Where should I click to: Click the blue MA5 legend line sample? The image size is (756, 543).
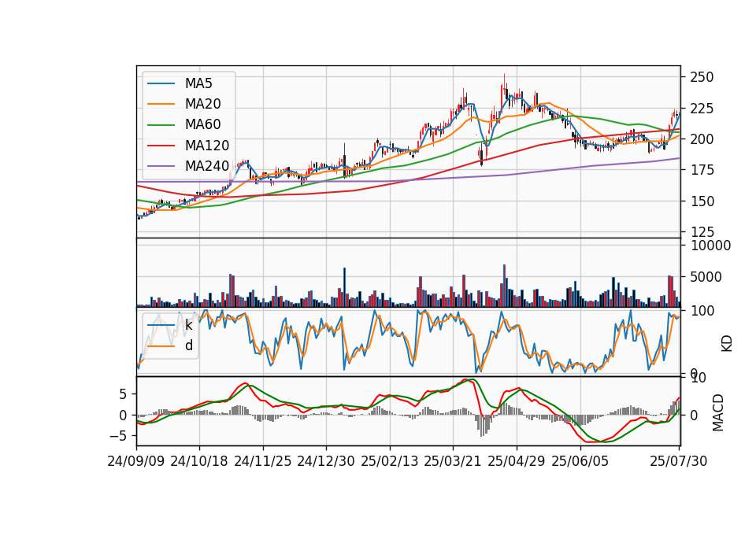pos(161,84)
